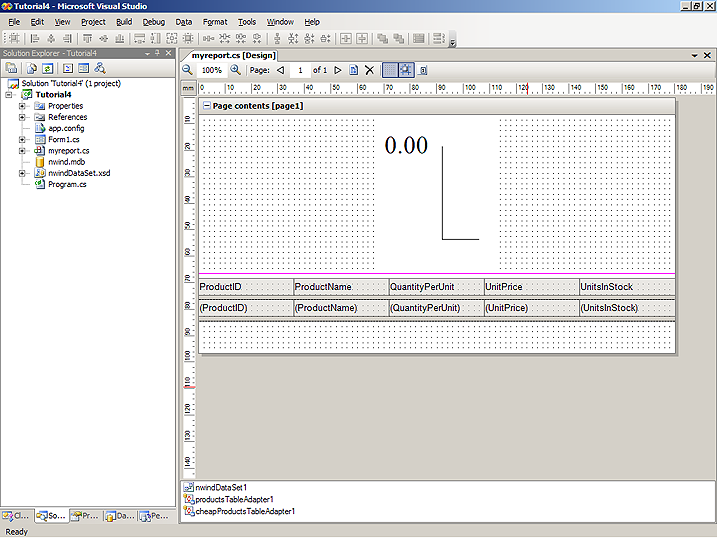Delete page using the X icon
The image size is (717, 538).
(x=369, y=70)
